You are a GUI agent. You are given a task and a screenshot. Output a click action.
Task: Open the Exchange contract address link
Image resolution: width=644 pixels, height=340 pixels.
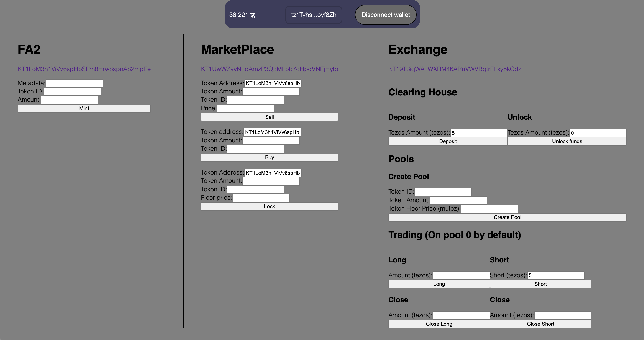(x=455, y=69)
